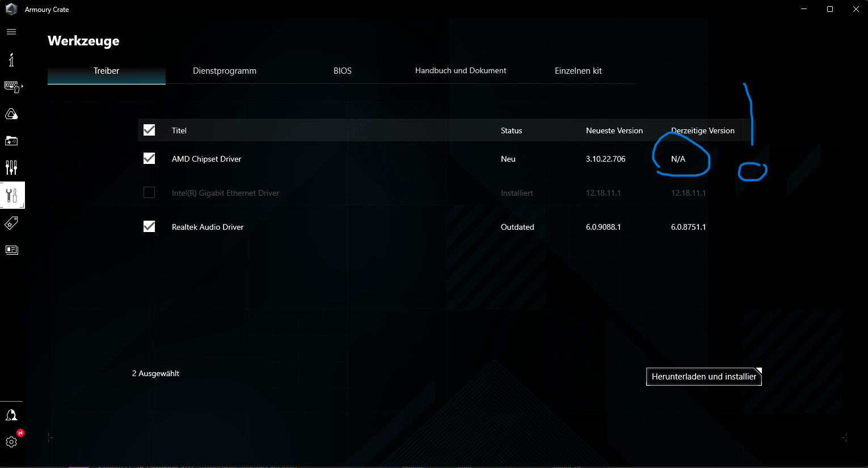Viewport: 868px width, 468px height.
Task: Click the Outdated status text
Action: coord(517,227)
